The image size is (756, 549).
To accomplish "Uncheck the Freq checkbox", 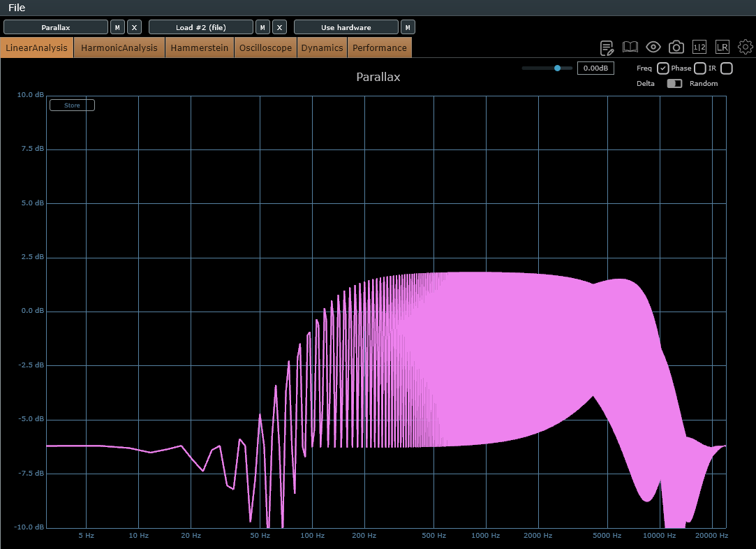I will [x=663, y=68].
